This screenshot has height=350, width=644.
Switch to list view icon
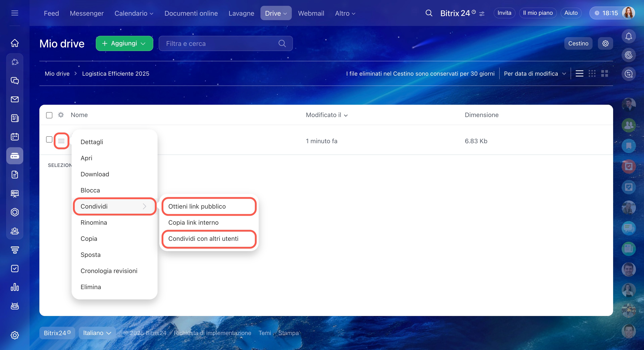[579, 73]
